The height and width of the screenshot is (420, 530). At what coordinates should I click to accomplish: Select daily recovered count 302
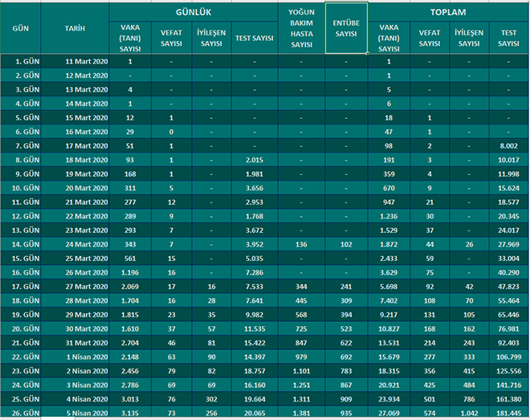(211, 399)
